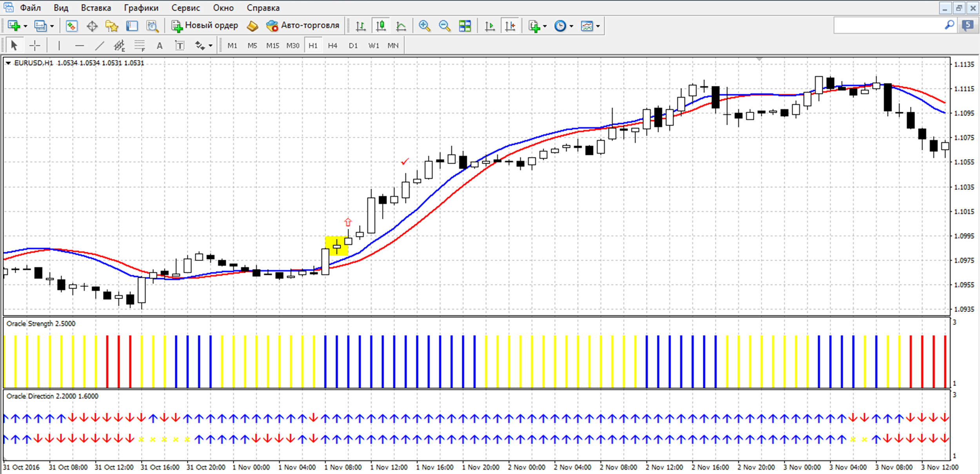Open the Окно menu

coord(223,8)
